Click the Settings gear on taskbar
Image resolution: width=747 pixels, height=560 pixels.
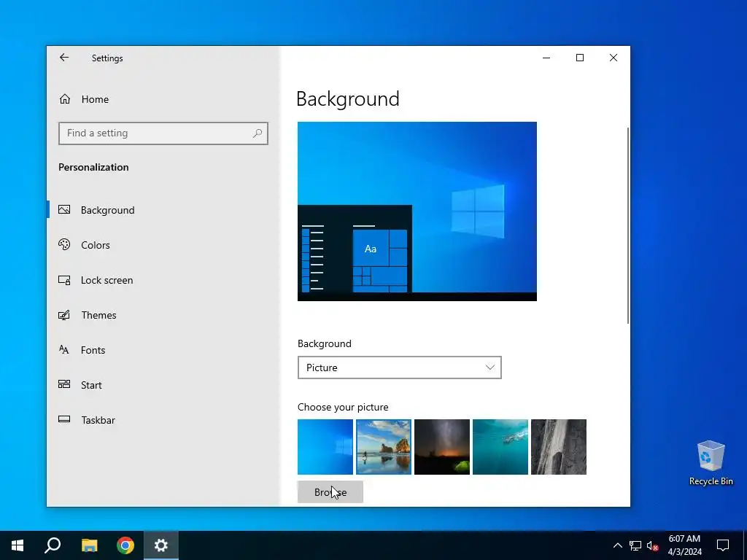161,545
